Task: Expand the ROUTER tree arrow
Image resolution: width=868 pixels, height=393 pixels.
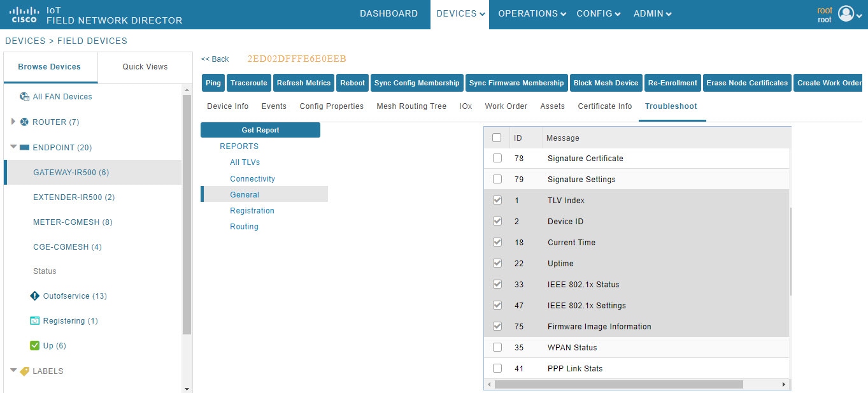Action: pyautogui.click(x=13, y=122)
